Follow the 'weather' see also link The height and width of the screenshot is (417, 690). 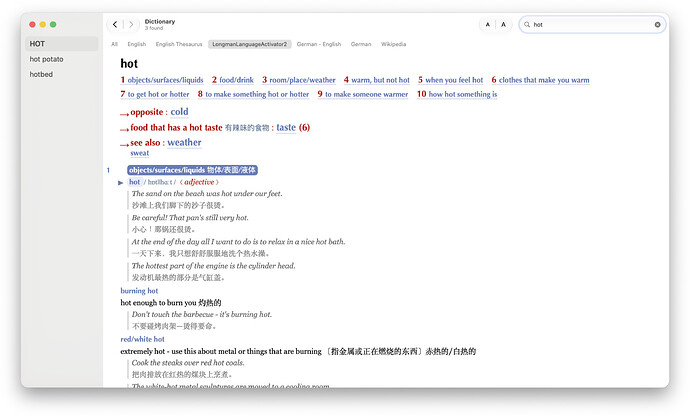[184, 143]
